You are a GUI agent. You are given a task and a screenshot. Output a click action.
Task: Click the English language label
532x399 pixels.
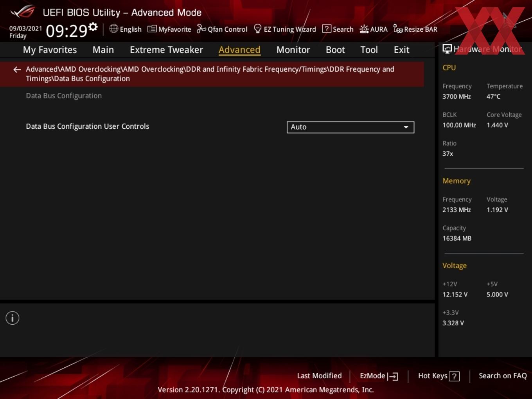click(131, 29)
